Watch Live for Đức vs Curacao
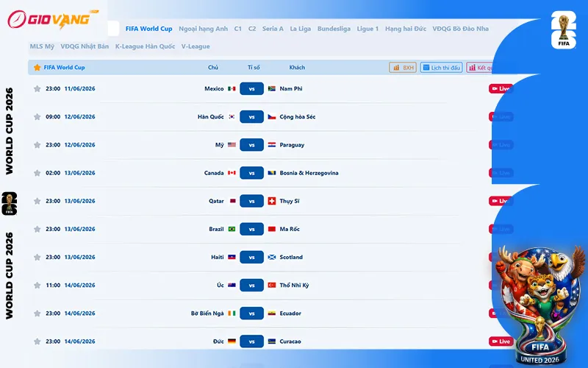This screenshot has height=368, width=588. (x=501, y=342)
